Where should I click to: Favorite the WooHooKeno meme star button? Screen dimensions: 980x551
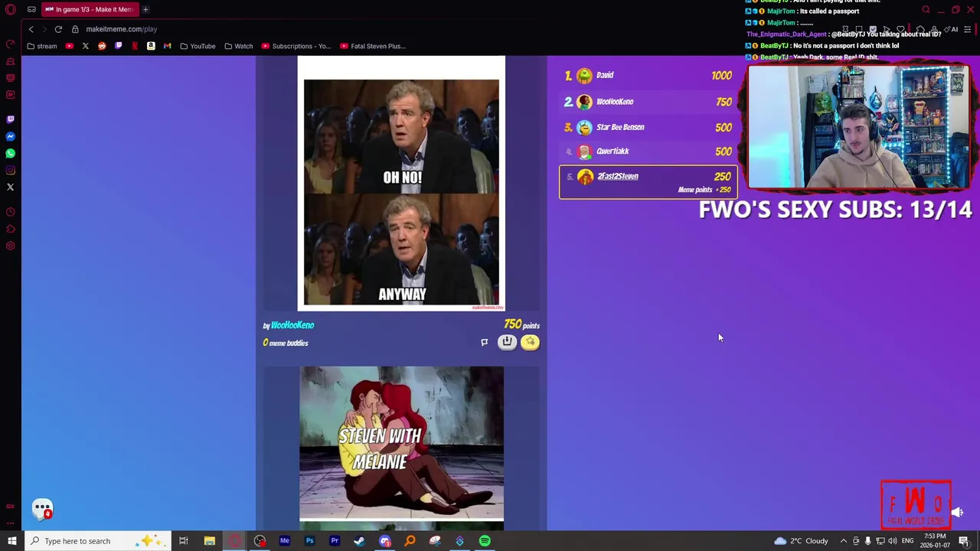coord(530,342)
